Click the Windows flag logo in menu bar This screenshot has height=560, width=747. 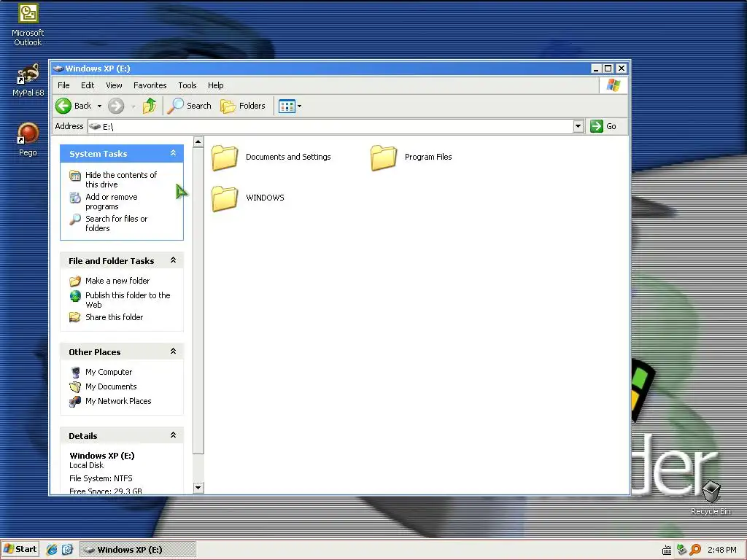coord(613,85)
